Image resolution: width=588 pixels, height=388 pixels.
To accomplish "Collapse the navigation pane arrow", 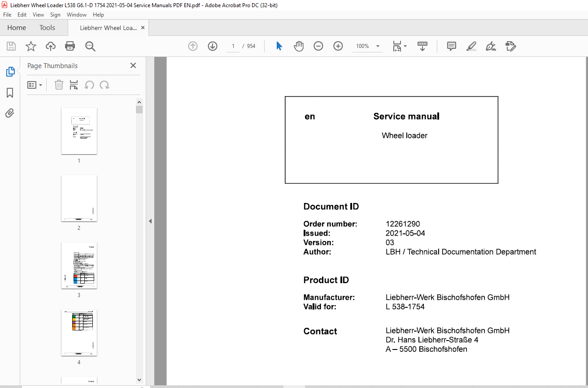I will [150, 221].
